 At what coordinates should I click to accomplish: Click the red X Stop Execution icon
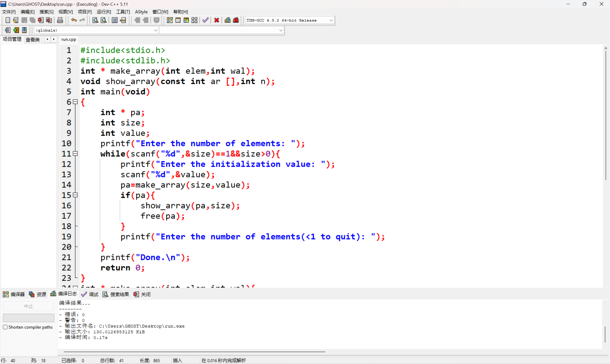[217, 20]
